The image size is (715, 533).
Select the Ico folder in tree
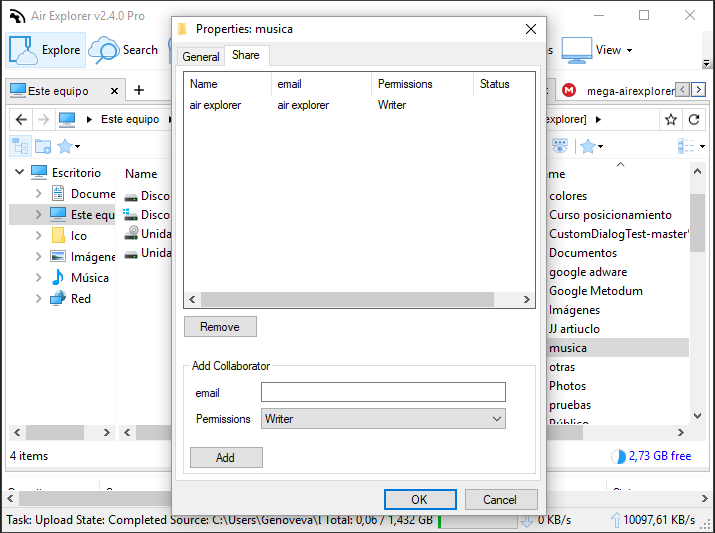point(78,236)
